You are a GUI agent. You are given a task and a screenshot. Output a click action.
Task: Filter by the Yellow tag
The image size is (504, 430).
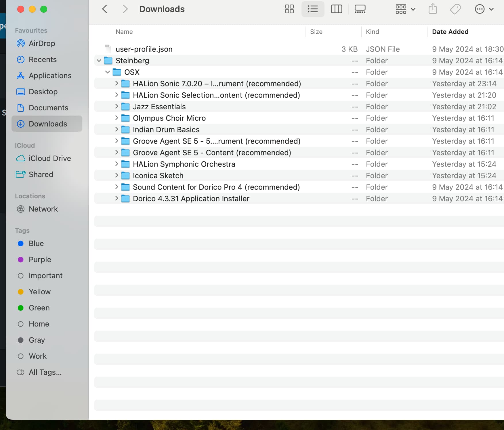click(x=47, y=292)
